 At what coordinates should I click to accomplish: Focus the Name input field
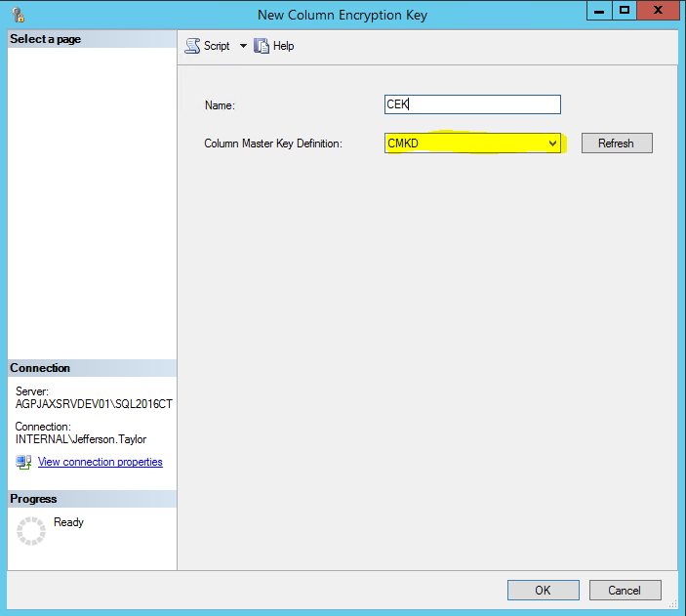(472, 104)
